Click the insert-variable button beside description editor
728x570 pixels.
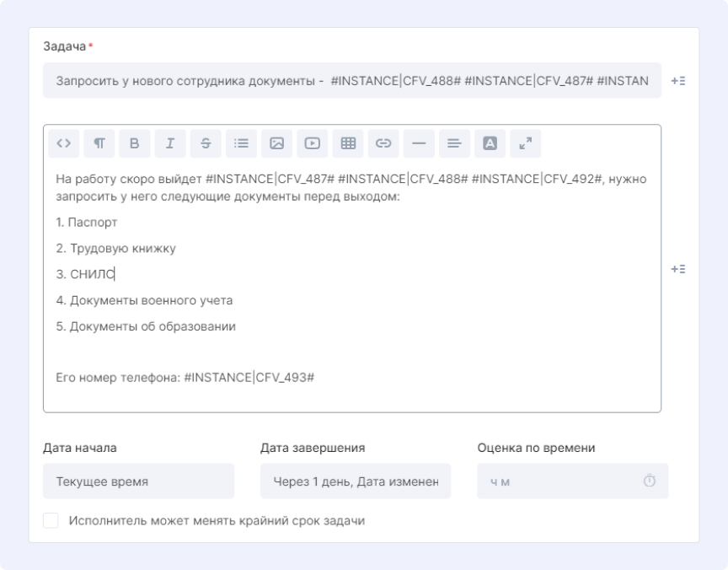(x=677, y=269)
